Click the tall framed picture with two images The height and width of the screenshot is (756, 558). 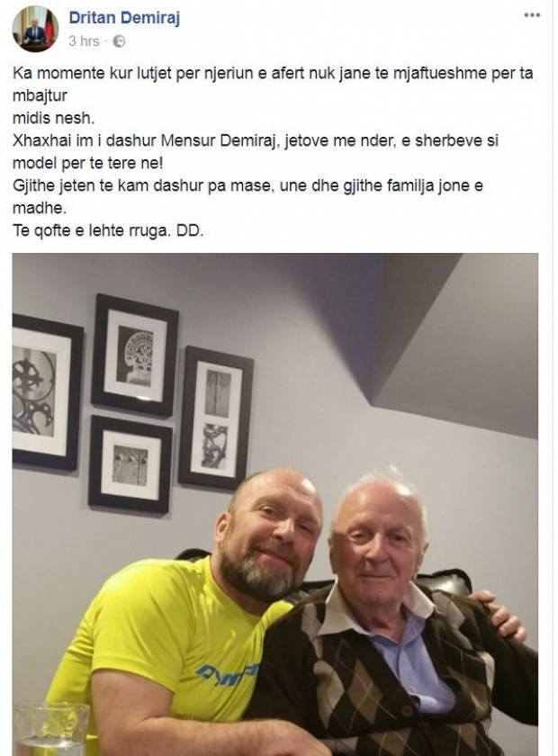(216, 418)
